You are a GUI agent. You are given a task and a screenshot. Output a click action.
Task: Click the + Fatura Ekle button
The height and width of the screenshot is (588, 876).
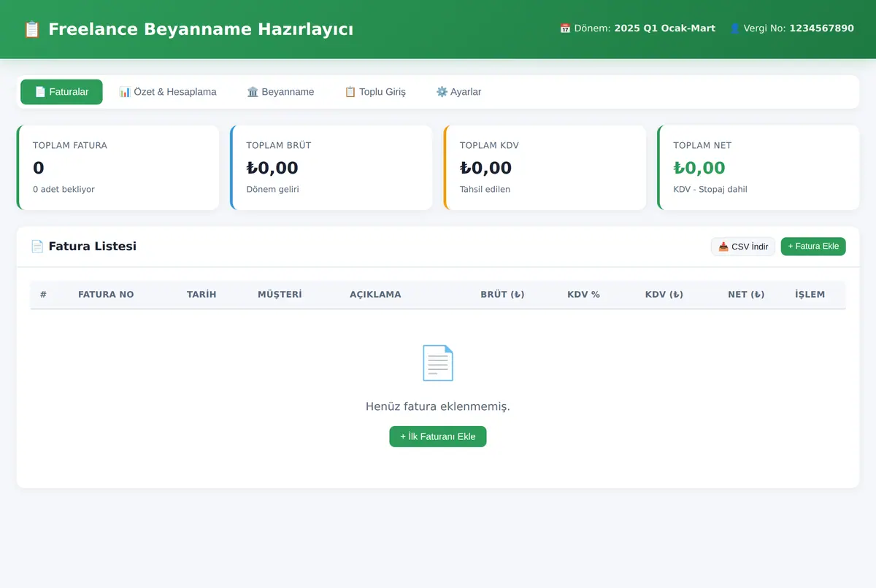coord(813,247)
